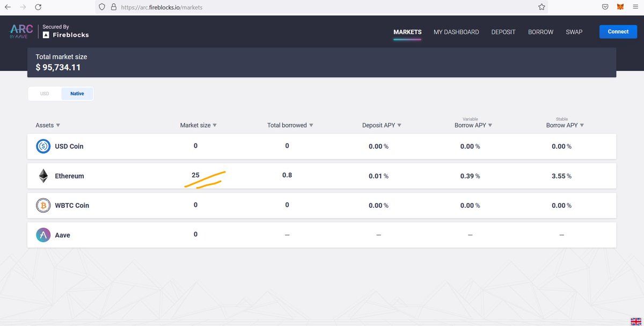
Task: Open the UK flag language selector
Action: pos(635,321)
